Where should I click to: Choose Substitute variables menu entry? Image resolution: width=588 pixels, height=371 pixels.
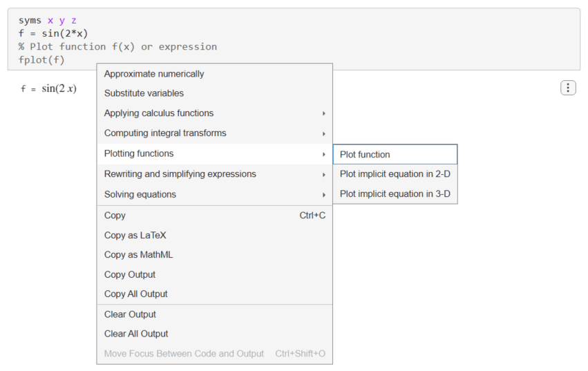[x=144, y=93]
